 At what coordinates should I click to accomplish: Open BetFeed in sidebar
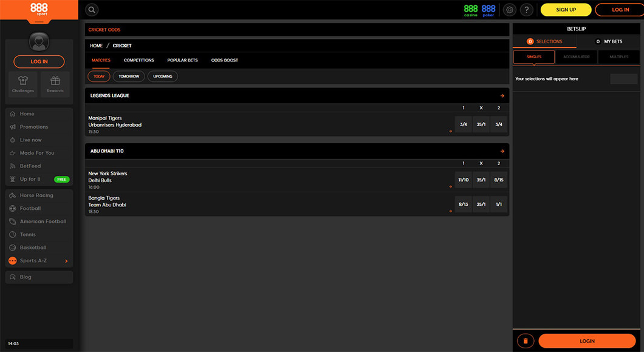[x=39, y=166]
